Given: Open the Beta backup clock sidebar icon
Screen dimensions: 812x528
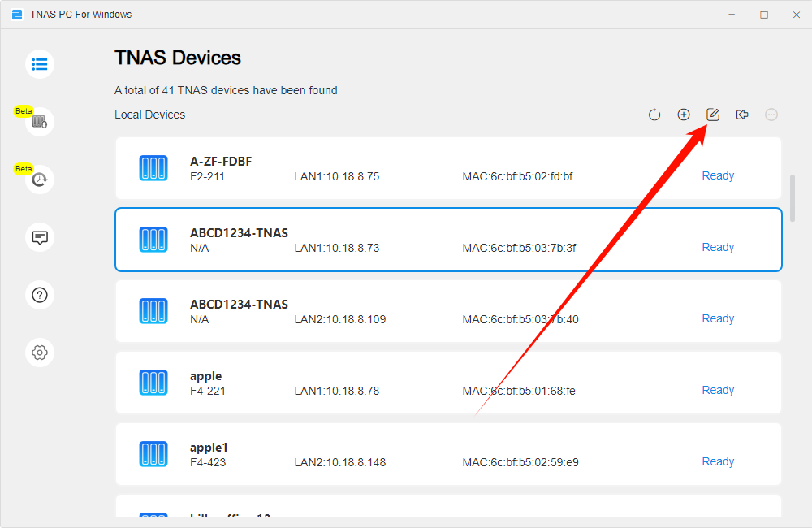Looking at the screenshot, I should point(40,180).
